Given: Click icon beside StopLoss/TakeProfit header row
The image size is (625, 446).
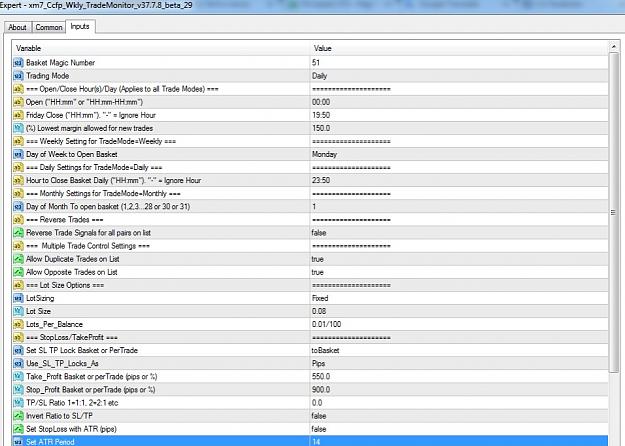Looking at the screenshot, I should coord(18,338).
